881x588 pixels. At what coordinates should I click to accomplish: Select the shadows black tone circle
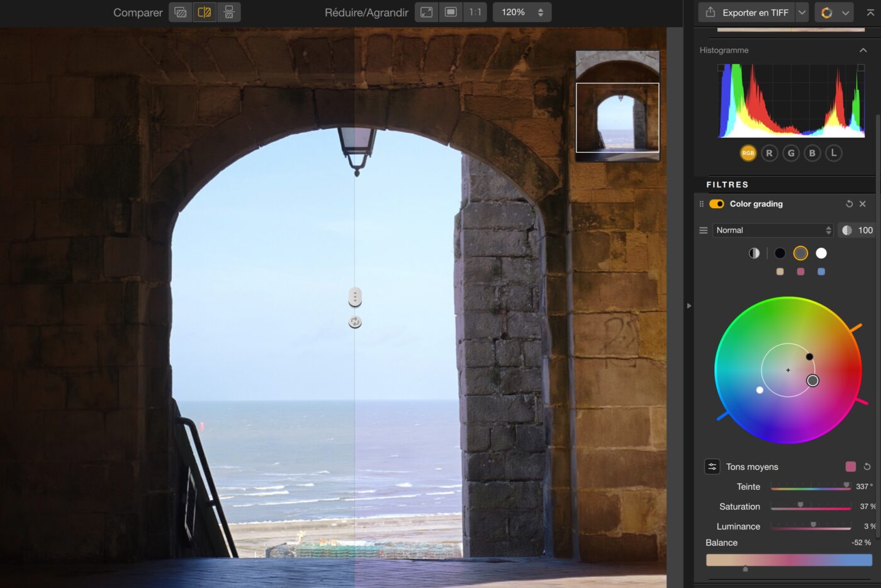click(780, 253)
